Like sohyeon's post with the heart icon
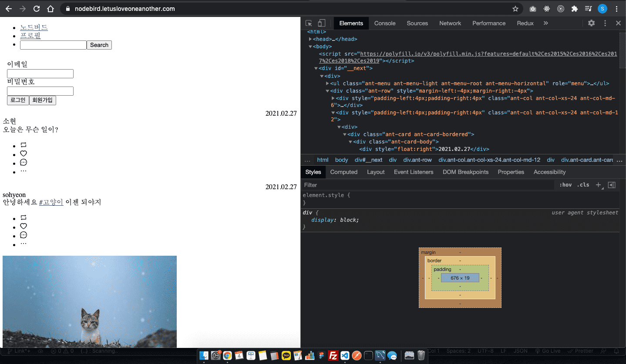The width and height of the screenshot is (626, 364). (24, 226)
